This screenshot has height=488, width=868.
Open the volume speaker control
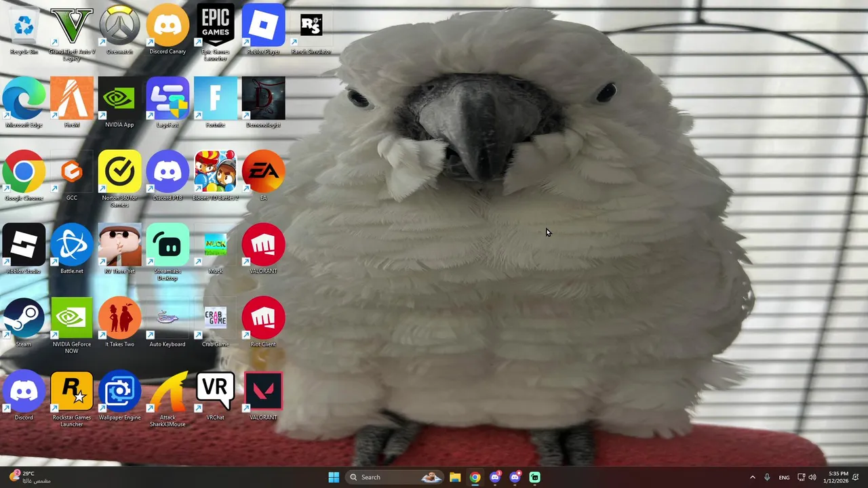click(x=812, y=477)
